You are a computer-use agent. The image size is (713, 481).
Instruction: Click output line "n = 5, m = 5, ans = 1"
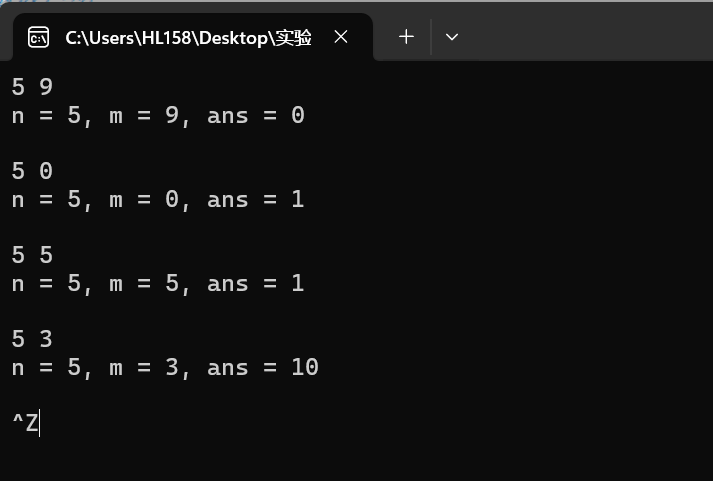[x=158, y=284]
